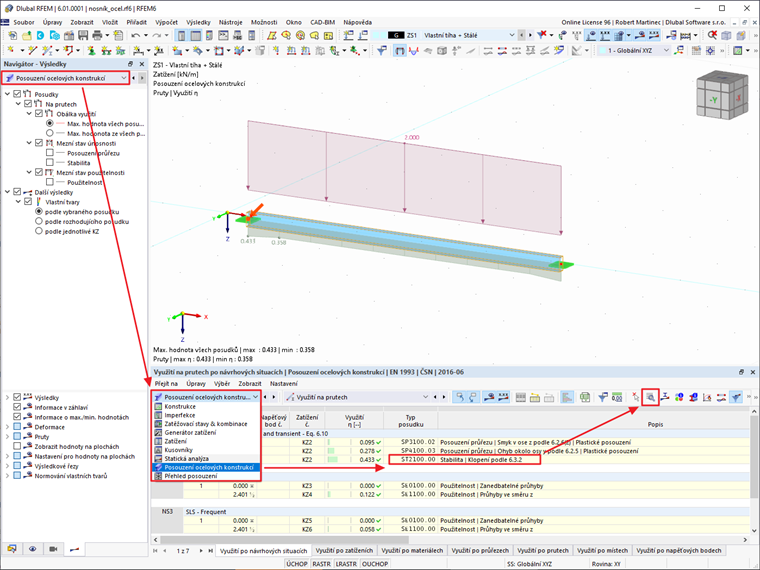The width and height of the screenshot is (760, 570).
Task: Toggle the Na prutech checkbox
Action: pos(28,104)
